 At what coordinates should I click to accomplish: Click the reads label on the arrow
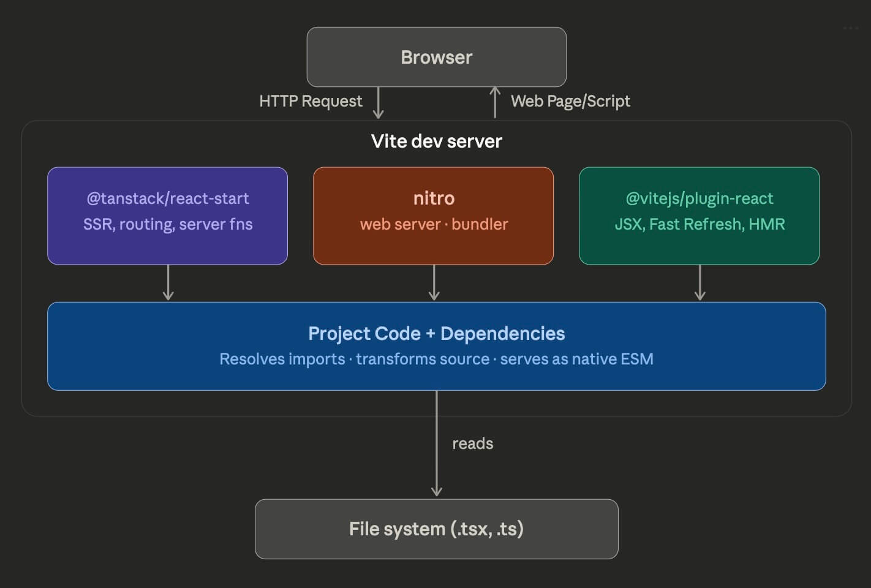(x=472, y=443)
